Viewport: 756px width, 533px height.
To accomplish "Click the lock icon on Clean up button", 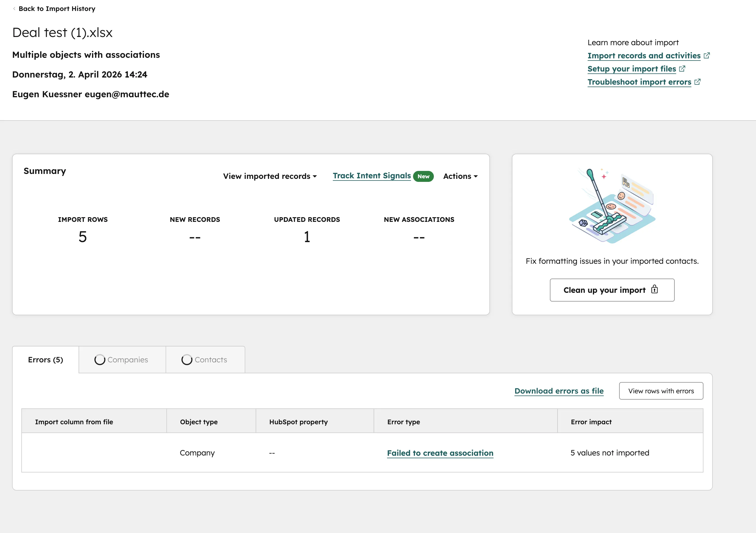I will 654,290.
